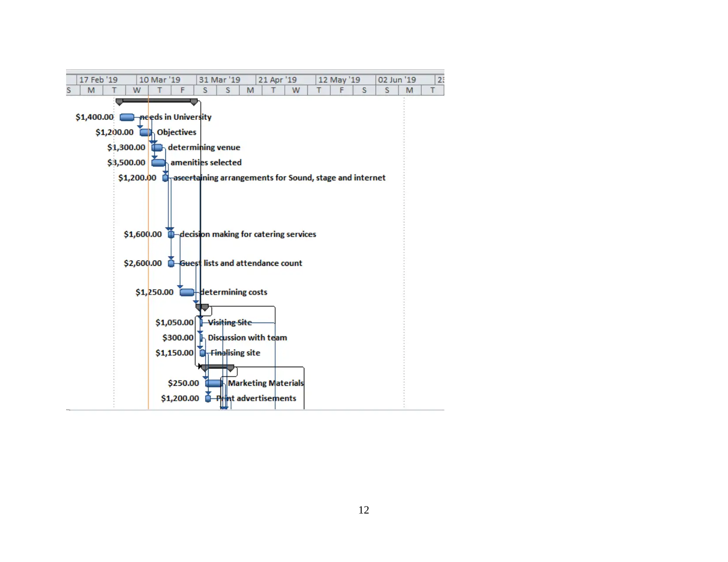Click the $300.00 cost label
728x562 pixels.
click(178, 338)
